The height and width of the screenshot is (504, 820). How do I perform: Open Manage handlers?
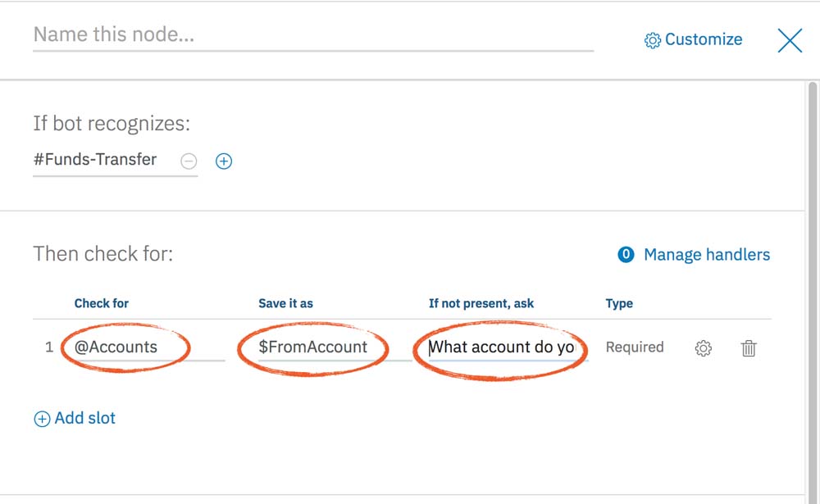(x=706, y=255)
